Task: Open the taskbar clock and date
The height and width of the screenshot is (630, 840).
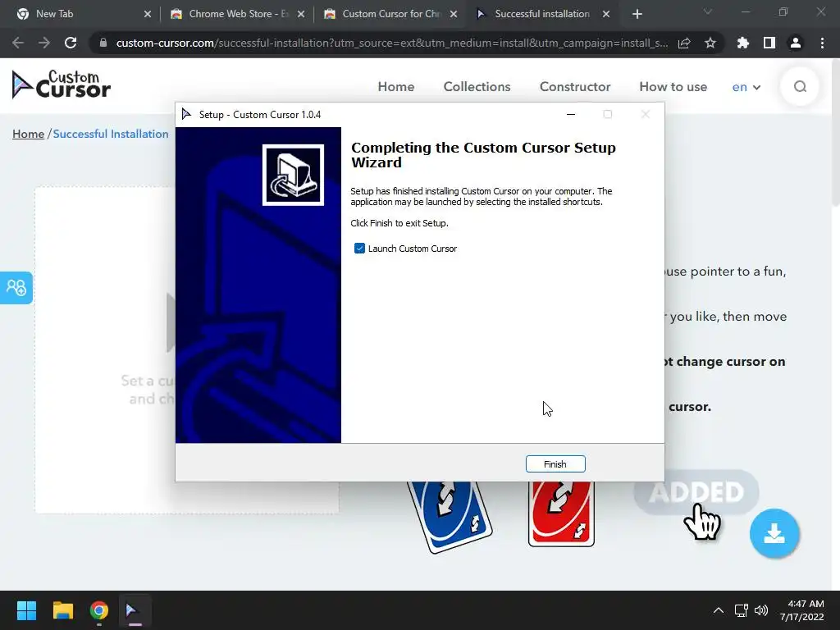Action: [x=802, y=610]
